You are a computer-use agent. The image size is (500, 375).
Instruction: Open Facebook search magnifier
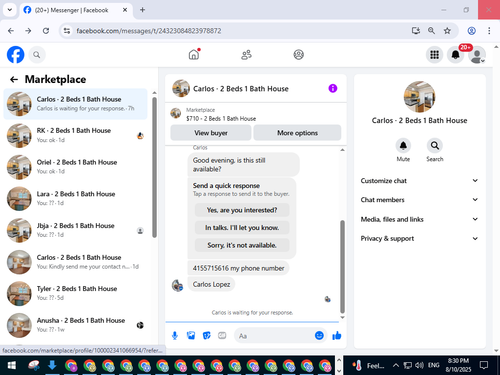coord(37,55)
